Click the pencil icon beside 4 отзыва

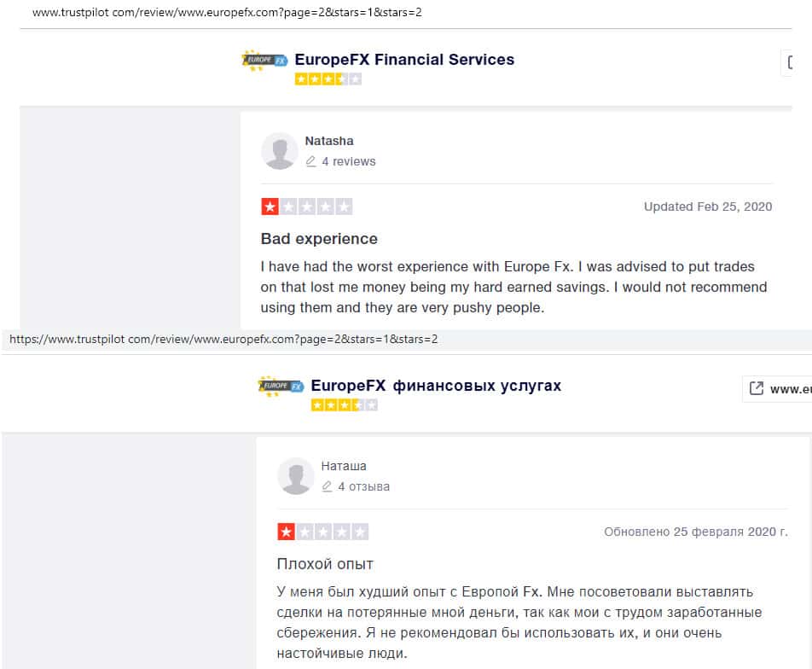coord(327,486)
